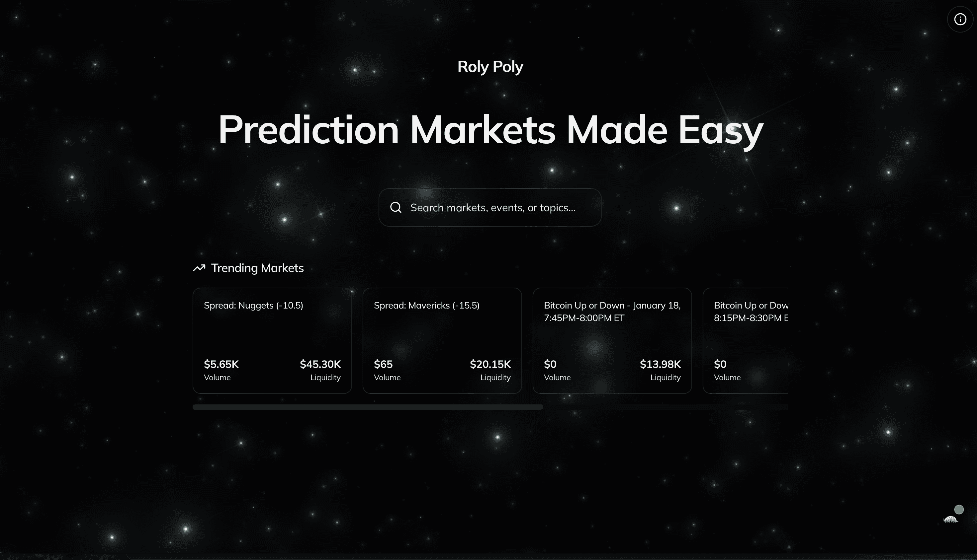Click the magnifier icon in search bar

[396, 208]
